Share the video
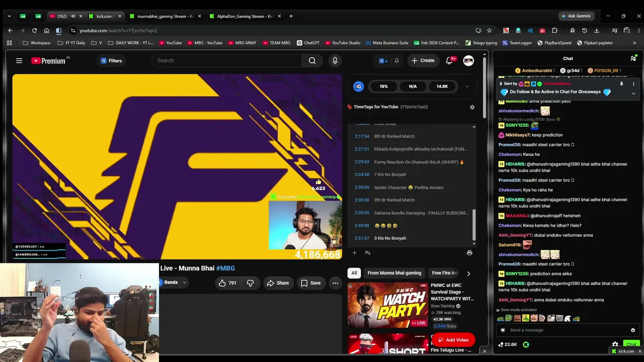The height and width of the screenshot is (362, 644). click(x=278, y=283)
